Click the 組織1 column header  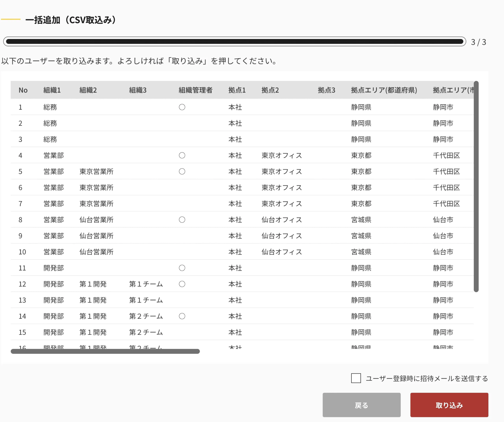53,90
